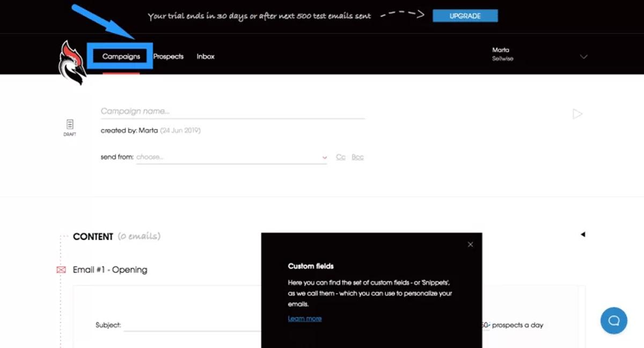The image size is (644, 348).
Task: Click the trial ends in 30 days notice
Action: 259,16
